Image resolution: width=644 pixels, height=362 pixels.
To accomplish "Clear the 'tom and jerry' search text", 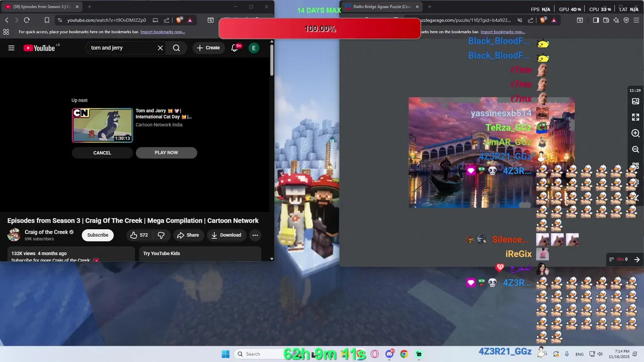I will 160,48.
